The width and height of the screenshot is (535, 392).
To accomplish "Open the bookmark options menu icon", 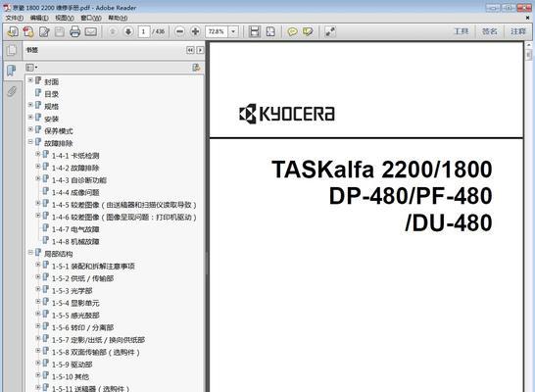I will pyautogui.click(x=31, y=68).
